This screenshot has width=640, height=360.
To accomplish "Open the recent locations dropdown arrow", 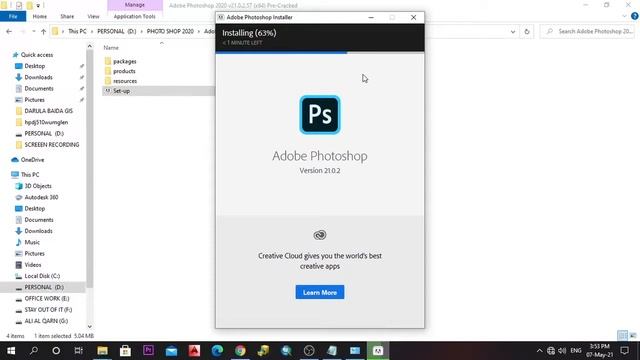I will pyautogui.click(x=33, y=31).
